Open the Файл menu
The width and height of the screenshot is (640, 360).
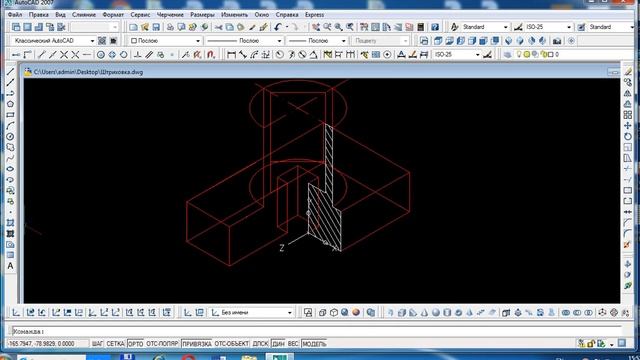point(15,15)
